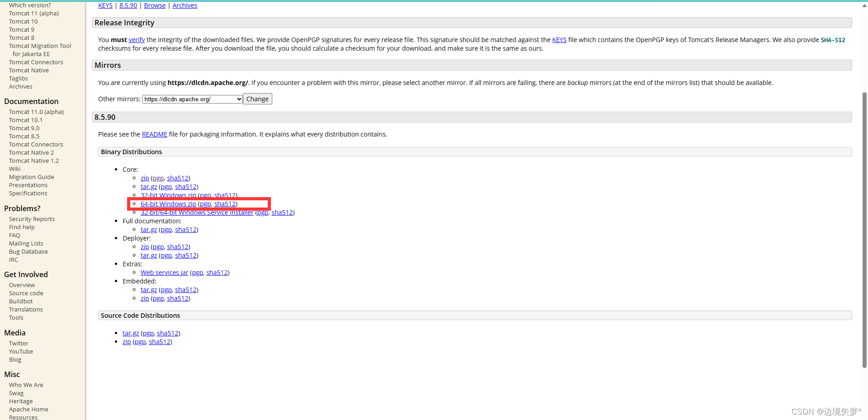This screenshot has width=868, height=420.
Task: Open the KEYS link in Release Integrity paragraph
Action: tap(559, 40)
